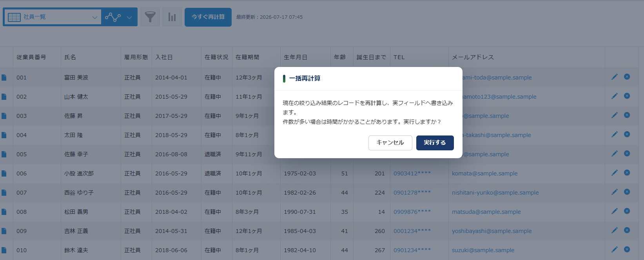This screenshot has width=644, height=260.
Task: Click the 実行する button in the dialog
Action: coord(435,143)
